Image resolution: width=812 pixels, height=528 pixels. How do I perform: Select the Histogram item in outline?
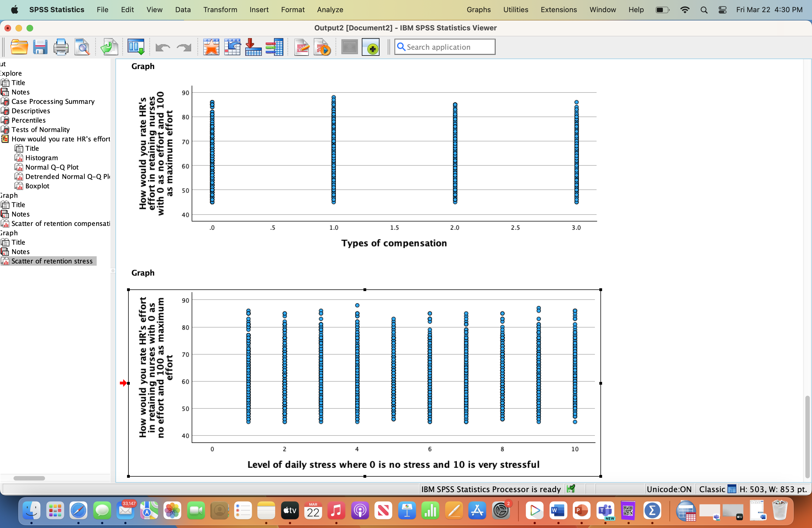41,158
